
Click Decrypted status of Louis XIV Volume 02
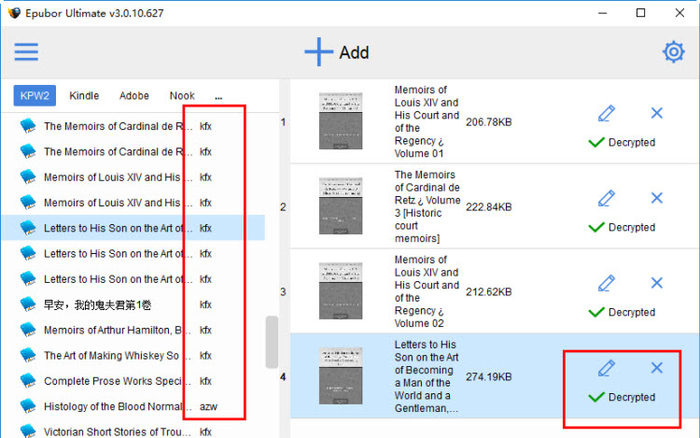coord(622,312)
